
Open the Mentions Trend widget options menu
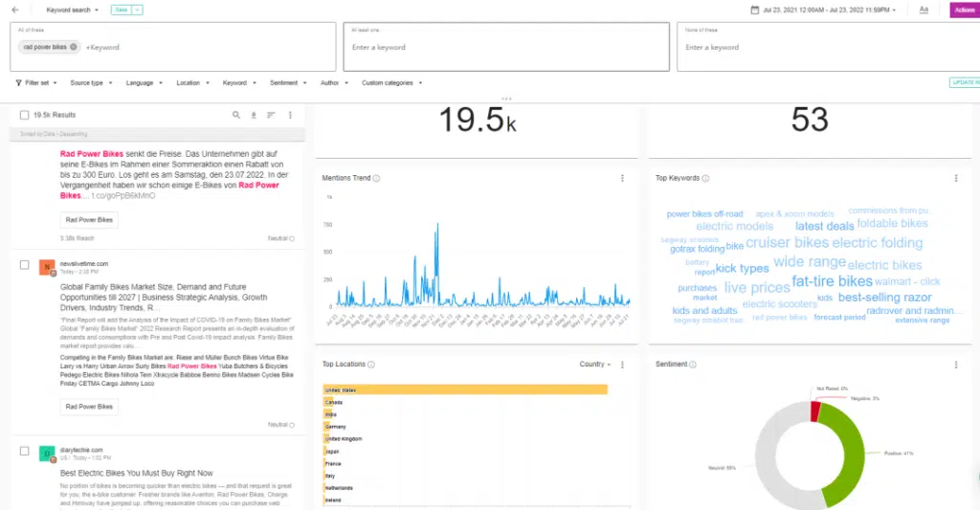(622, 178)
